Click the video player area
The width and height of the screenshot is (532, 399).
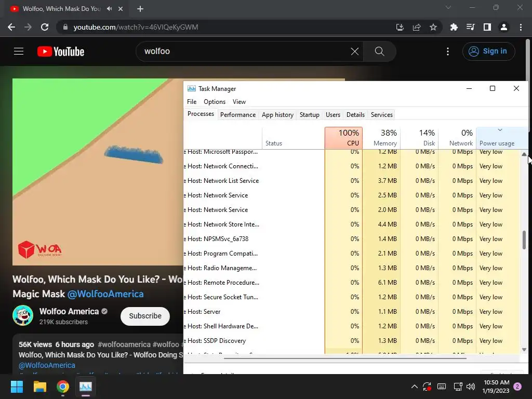(98, 171)
